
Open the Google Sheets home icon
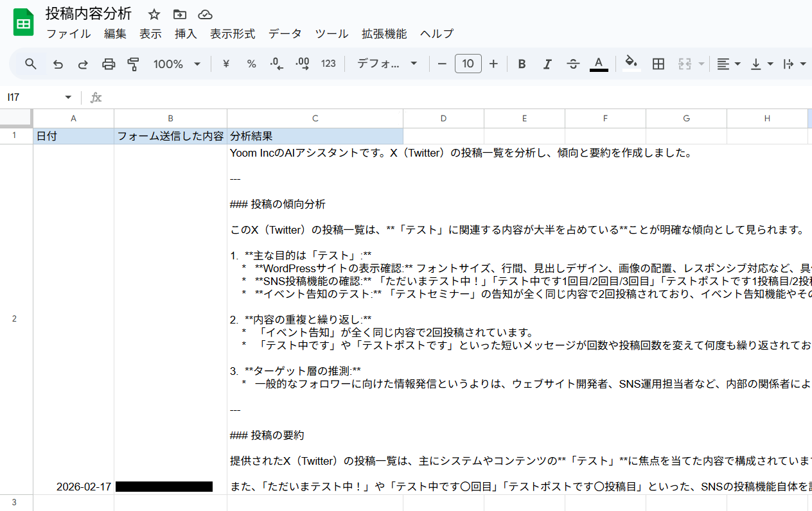pos(24,23)
